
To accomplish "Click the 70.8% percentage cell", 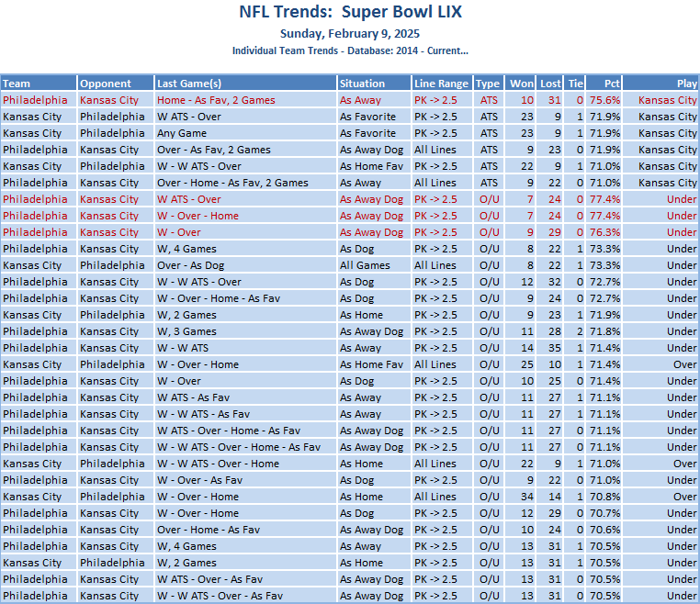I will [x=604, y=496].
